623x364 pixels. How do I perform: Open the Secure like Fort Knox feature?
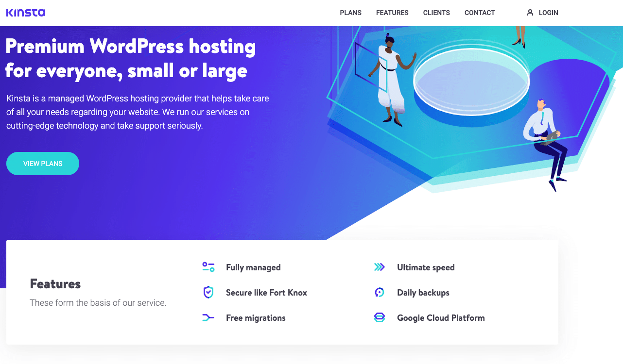click(266, 293)
